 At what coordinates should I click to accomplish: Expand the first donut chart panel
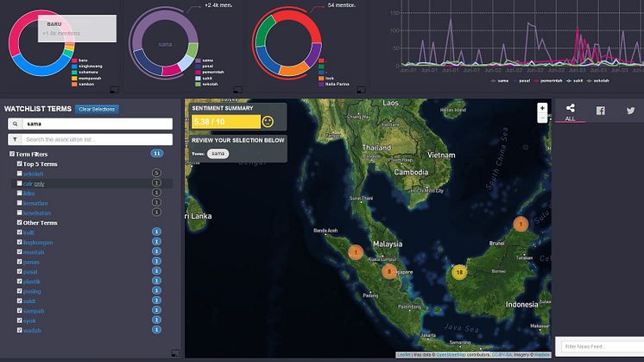114,90
